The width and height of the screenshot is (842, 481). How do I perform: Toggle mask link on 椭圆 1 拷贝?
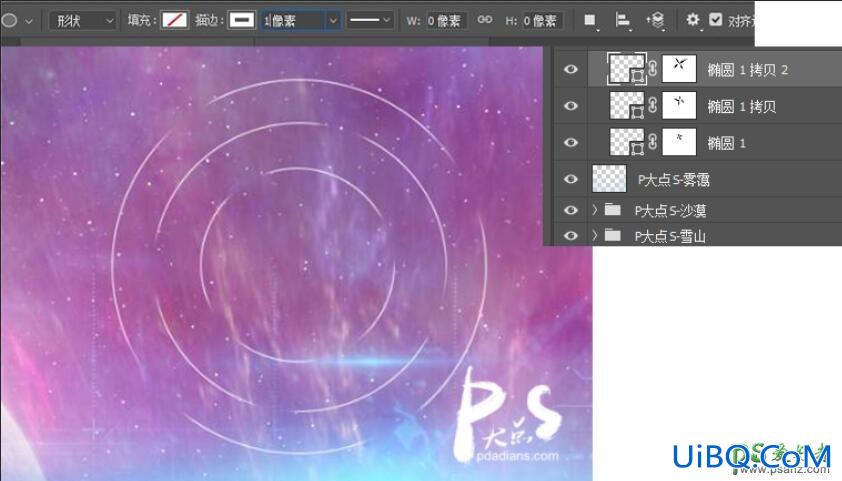[x=652, y=105]
